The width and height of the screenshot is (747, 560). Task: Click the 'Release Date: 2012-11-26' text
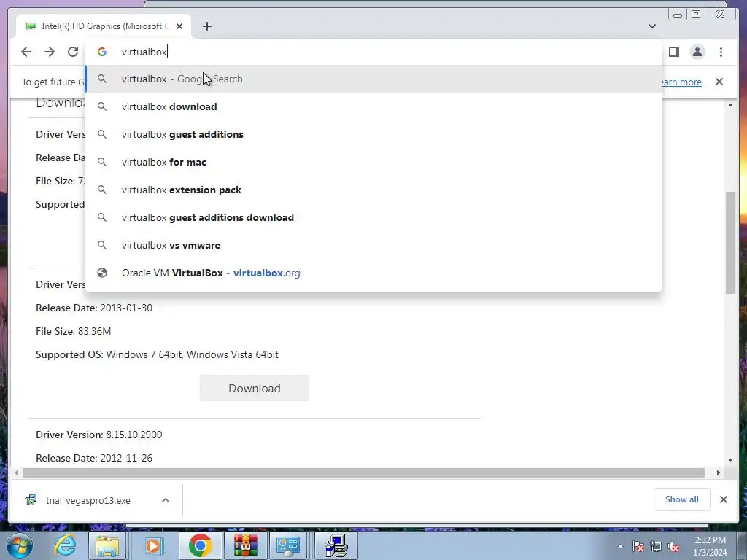coord(94,458)
